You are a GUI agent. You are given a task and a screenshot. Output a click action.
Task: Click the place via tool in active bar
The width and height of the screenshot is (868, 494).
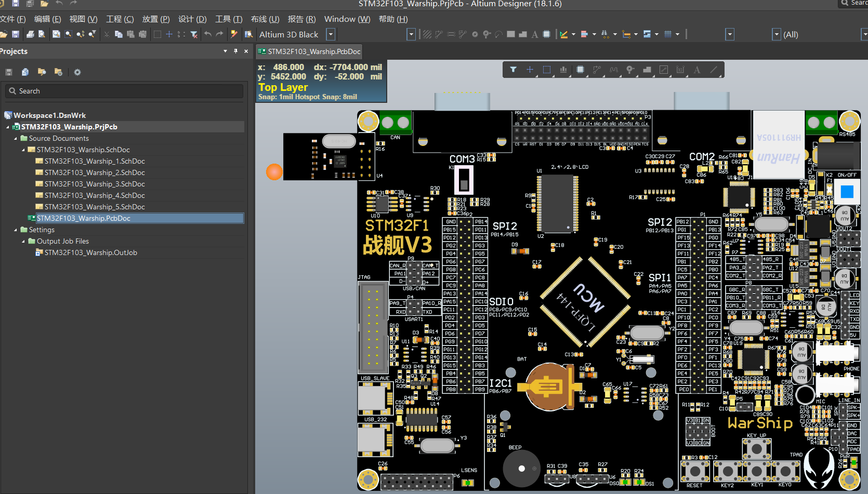(x=630, y=70)
